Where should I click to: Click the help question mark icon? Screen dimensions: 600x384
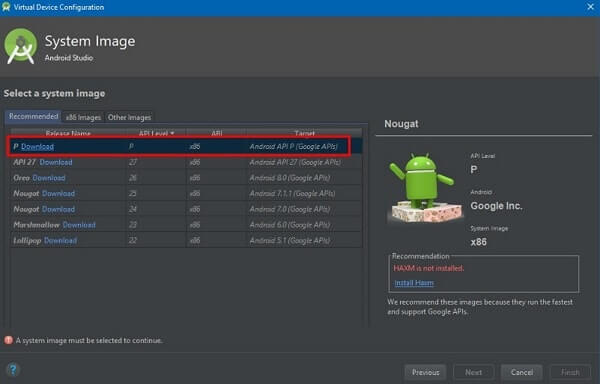click(13, 370)
